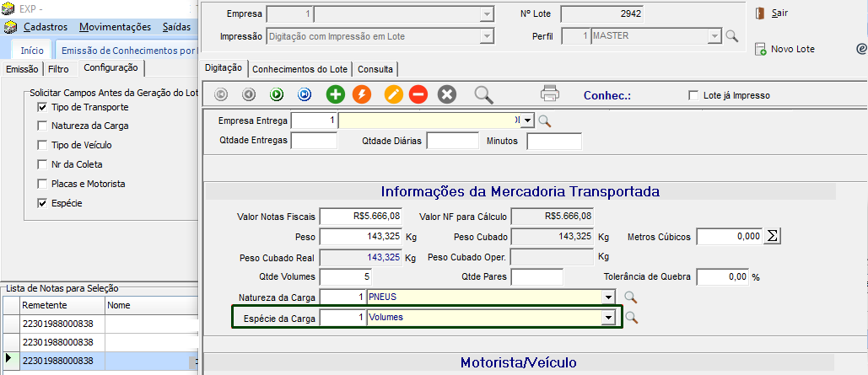Viewport: 868px width, 375px height.
Task: Expand Espécie da Carga Volumes dropdown
Action: 609,318
